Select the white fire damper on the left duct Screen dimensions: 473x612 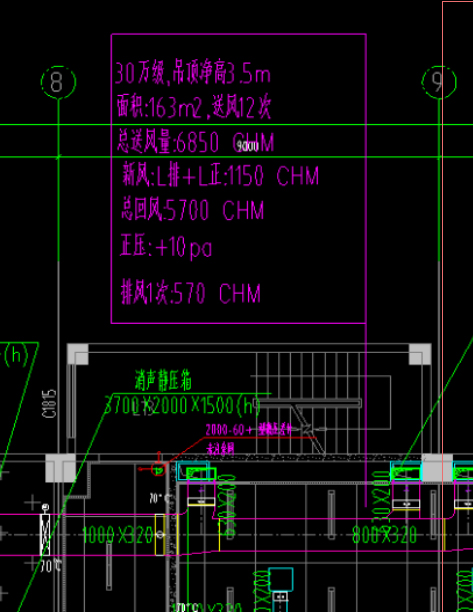(x=45, y=534)
